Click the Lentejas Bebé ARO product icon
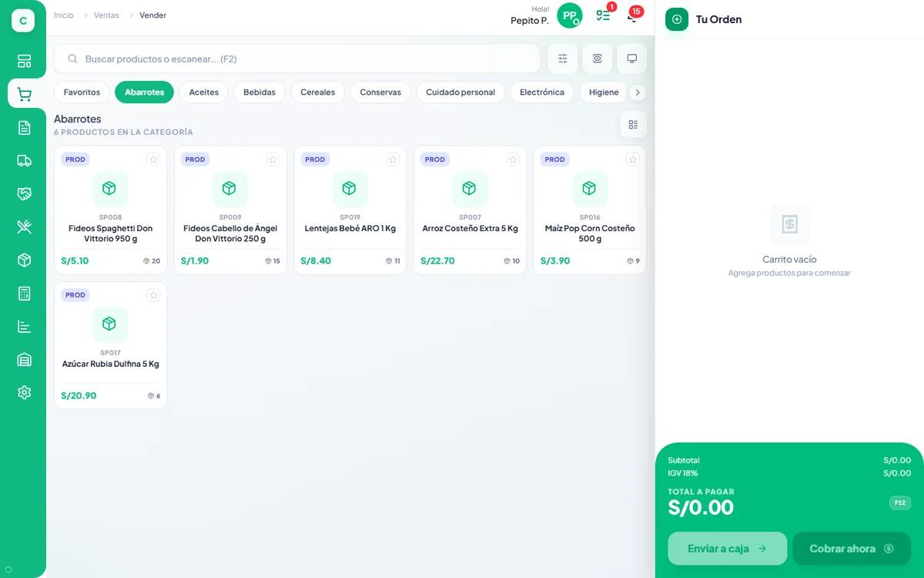924x578 pixels. pos(350,189)
